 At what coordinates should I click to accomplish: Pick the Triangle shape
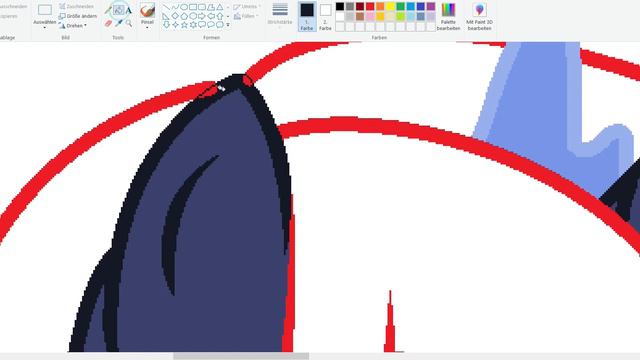tap(220, 7)
